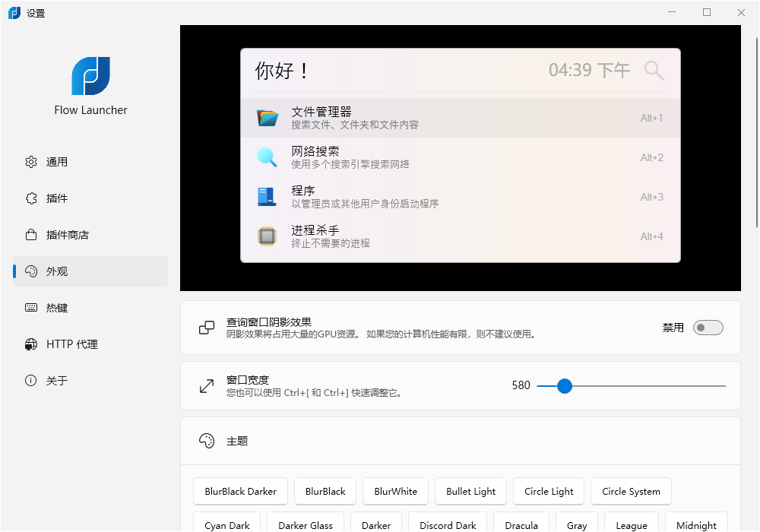
Task: Click the 插件 icon in sidebar
Action: 30,198
